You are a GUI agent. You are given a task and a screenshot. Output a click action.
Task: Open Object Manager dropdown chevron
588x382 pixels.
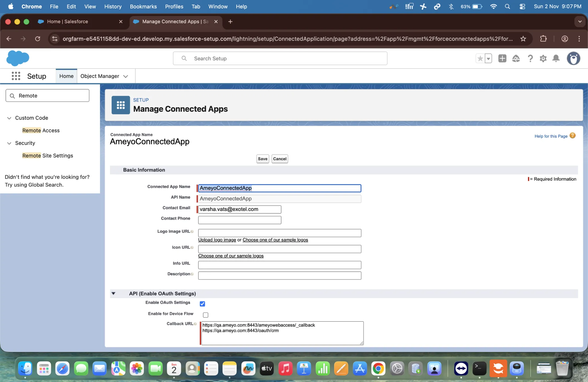click(x=125, y=76)
